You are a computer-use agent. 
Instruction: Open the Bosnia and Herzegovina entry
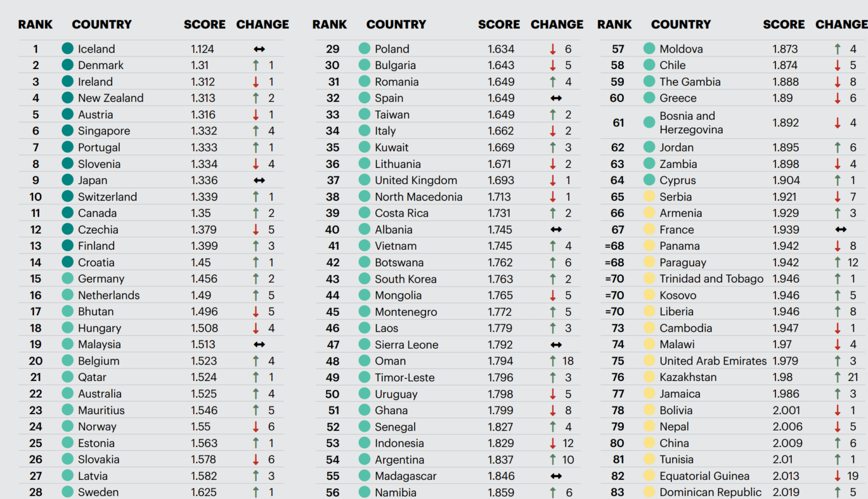[x=691, y=123]
